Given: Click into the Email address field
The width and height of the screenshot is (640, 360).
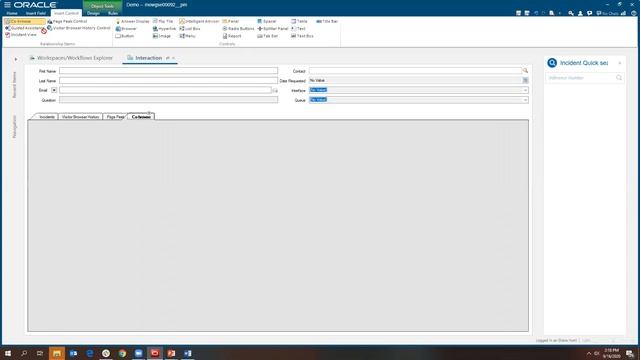Looking at the screenshot, I should [x=165, y=90].
